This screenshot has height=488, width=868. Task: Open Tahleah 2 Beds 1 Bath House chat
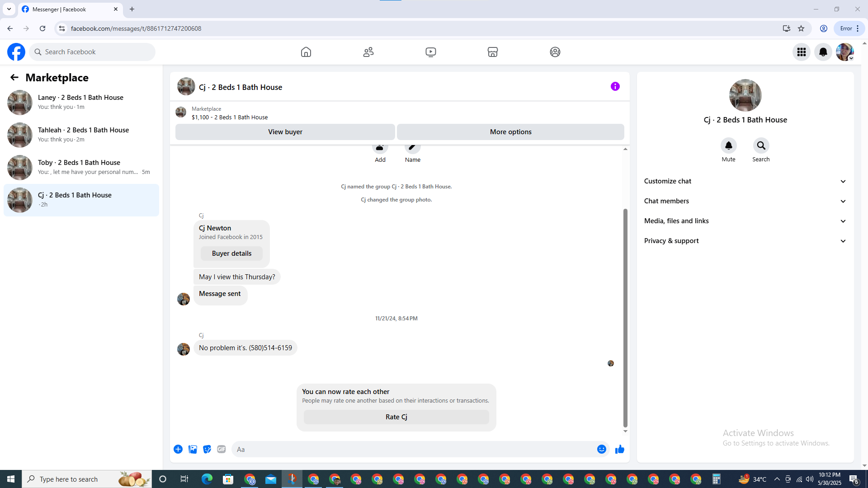coord(81,135)
